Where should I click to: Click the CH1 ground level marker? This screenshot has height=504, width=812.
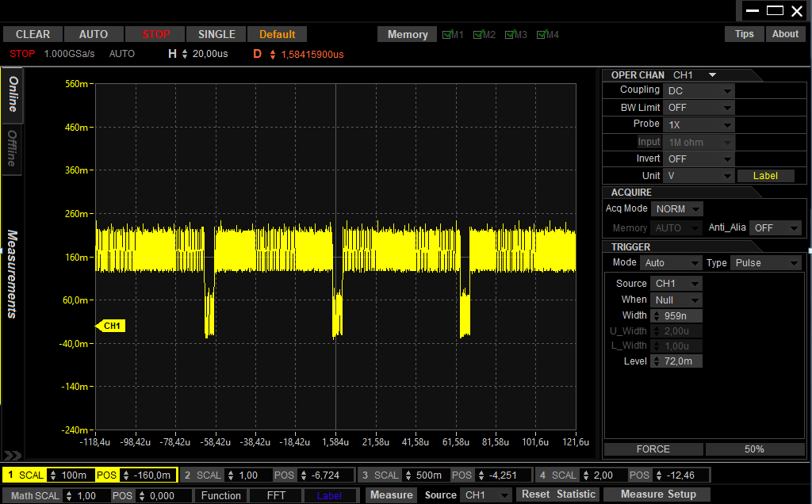click(x=110, y=326)
